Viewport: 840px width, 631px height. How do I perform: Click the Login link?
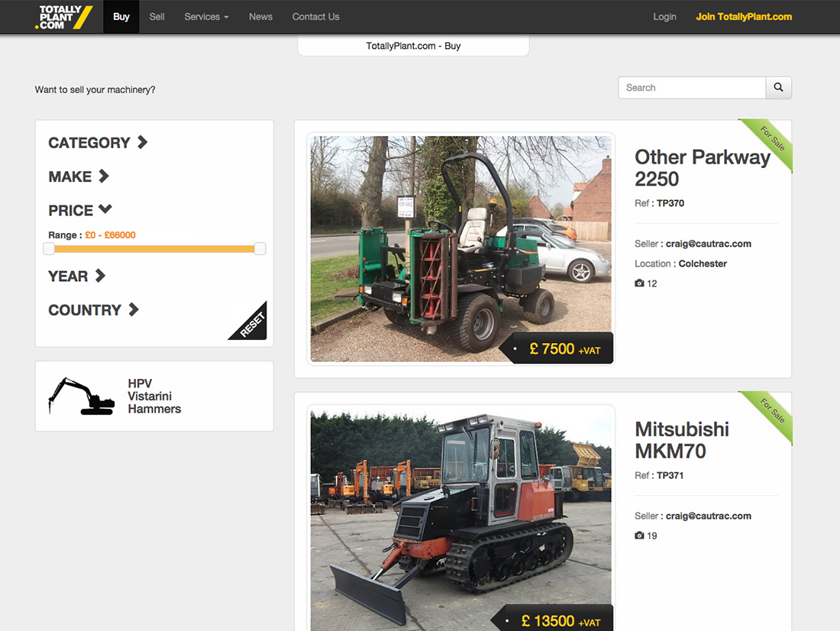click(x=664, y=17)
